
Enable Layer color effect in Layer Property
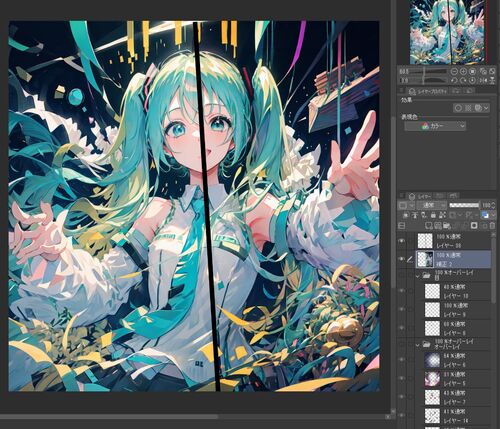(478, 108)
